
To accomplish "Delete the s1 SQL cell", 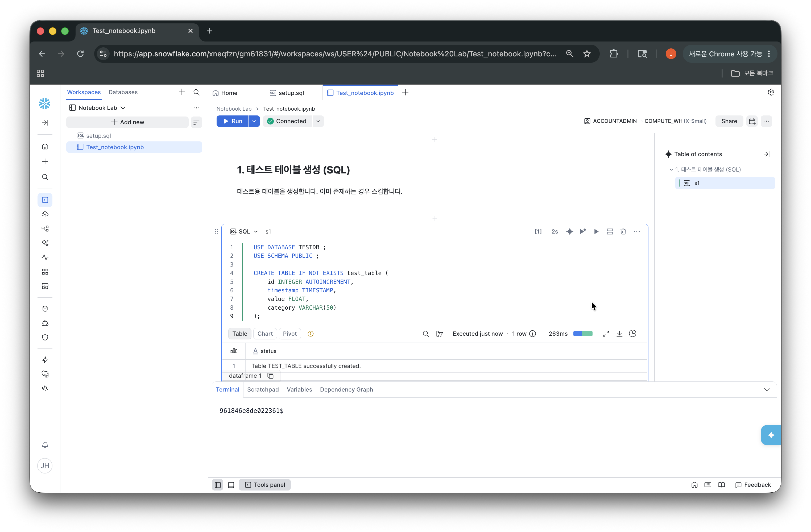I will [623, 232].
